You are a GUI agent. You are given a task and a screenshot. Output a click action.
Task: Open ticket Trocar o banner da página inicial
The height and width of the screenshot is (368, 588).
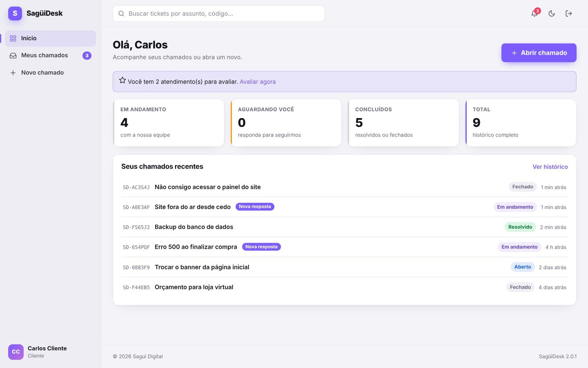pyautogui.click(x=344, y=267)
